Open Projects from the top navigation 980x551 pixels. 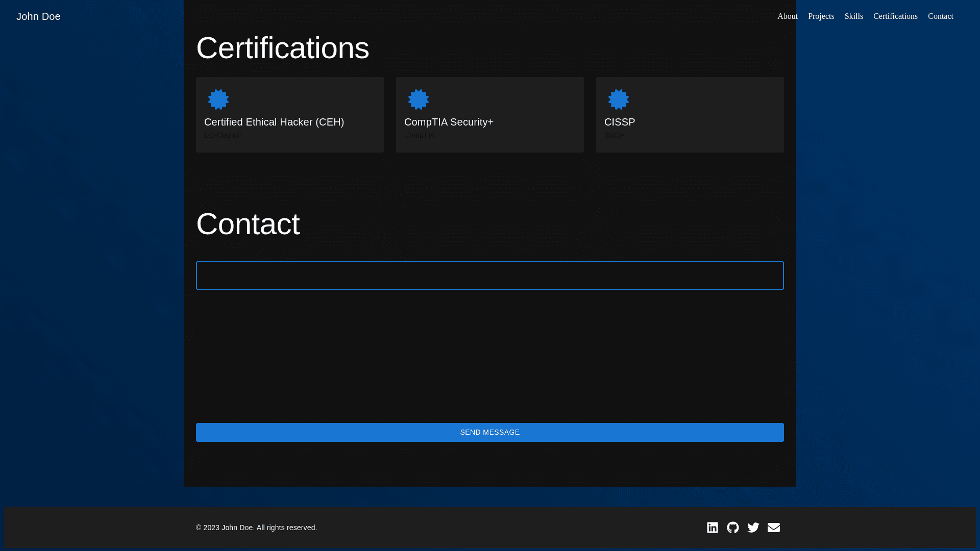821,16
